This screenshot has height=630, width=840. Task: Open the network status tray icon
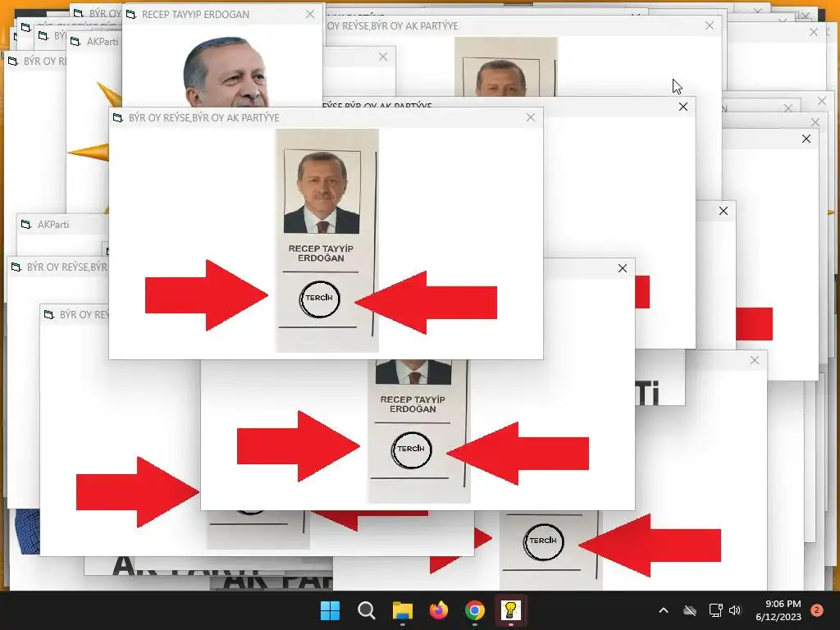[715, 610]
